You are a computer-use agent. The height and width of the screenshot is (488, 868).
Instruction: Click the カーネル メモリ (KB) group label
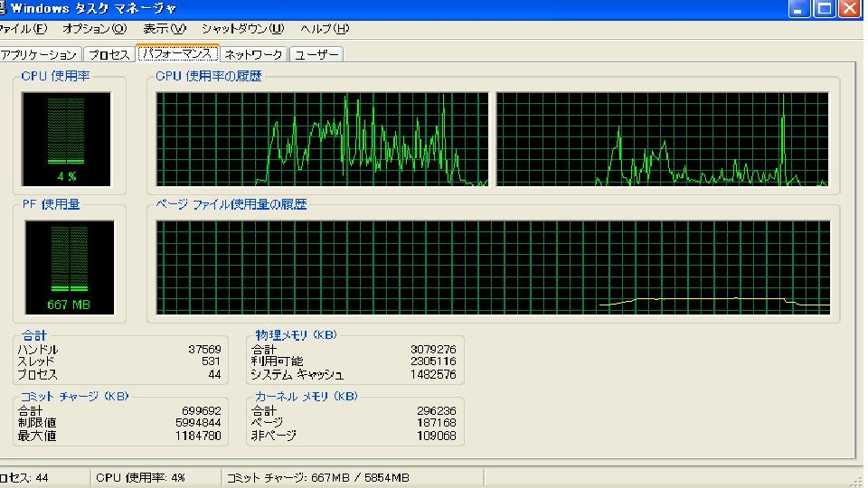coord(307,396)
